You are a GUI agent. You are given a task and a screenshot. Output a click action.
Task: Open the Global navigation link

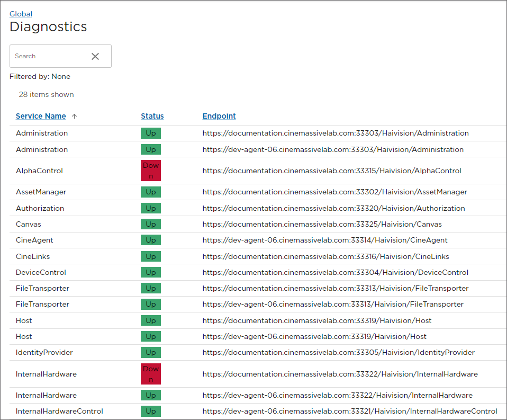coord(21,14)
